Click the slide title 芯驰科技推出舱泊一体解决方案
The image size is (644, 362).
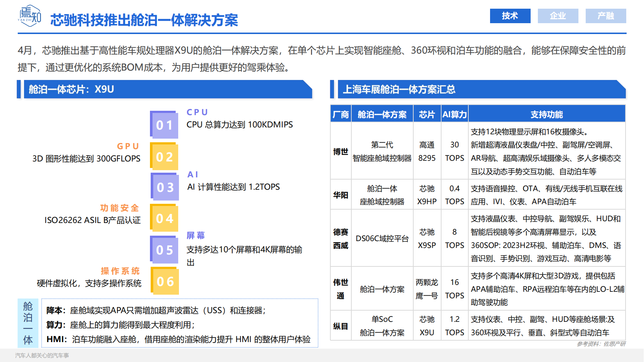pos(144,20)
